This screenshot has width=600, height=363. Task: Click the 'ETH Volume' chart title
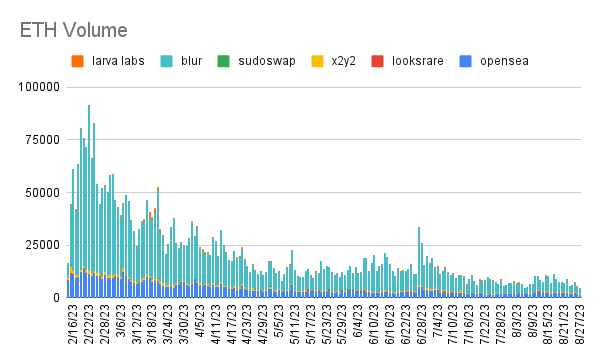coord(73,30)
